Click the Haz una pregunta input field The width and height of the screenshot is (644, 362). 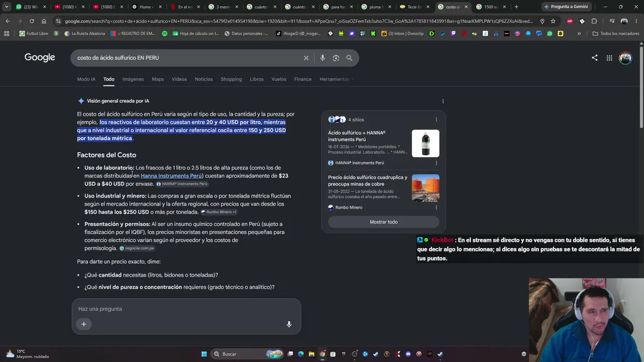(186, 309)
